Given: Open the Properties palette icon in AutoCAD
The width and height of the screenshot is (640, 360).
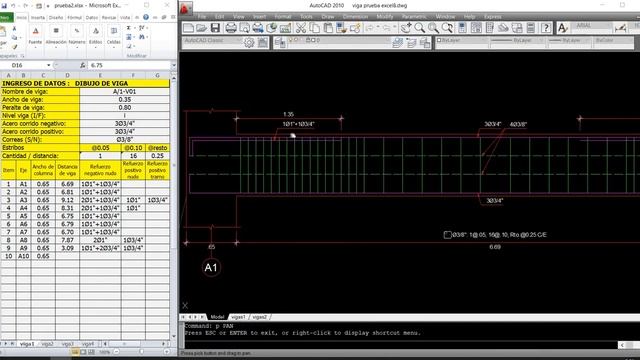Looking at the screenshot, I should 462,28.
